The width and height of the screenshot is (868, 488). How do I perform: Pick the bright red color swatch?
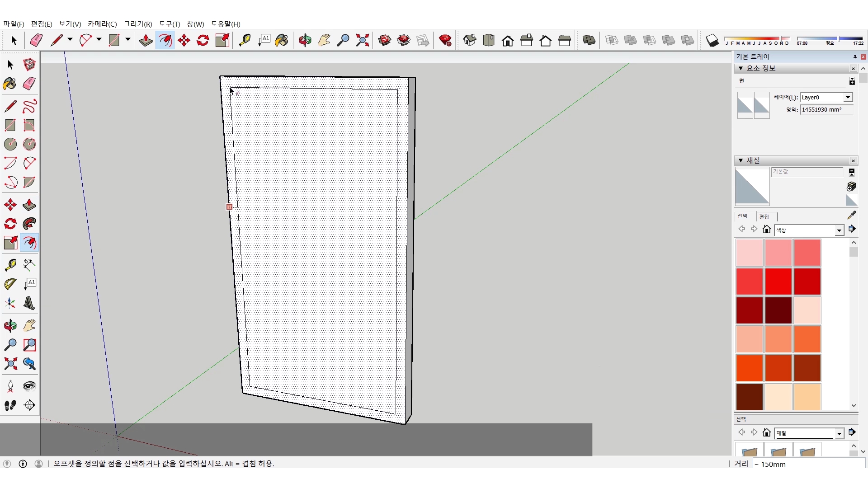(778, 281)
